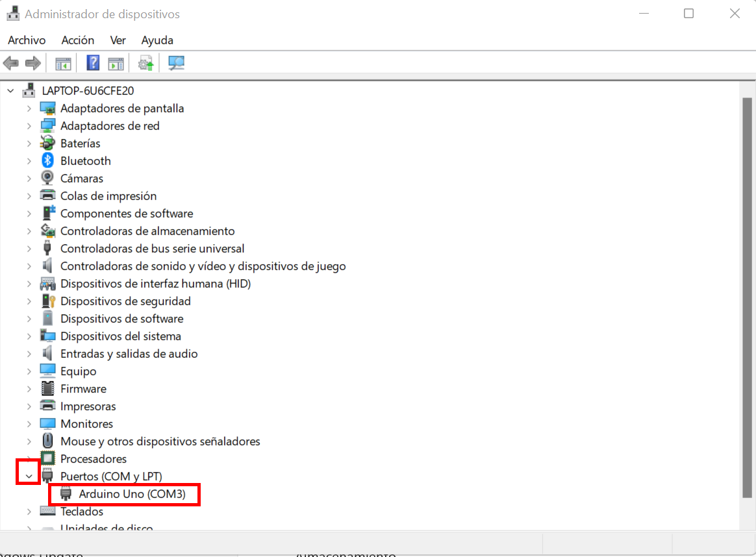
Task: Maximize the Administrador de dispositivos window
Action: 688,14
